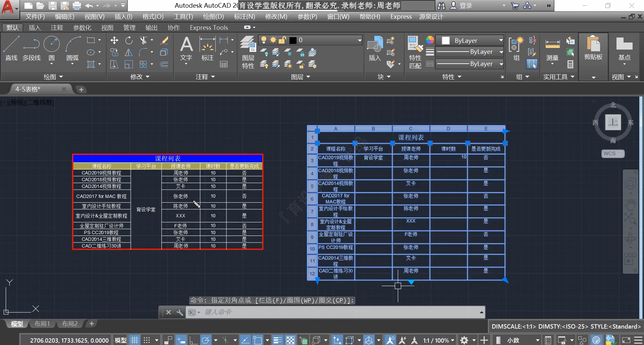644x345 pixels.
Task: Toggle the layer 0 lock icon
Action: pos(282,40)
